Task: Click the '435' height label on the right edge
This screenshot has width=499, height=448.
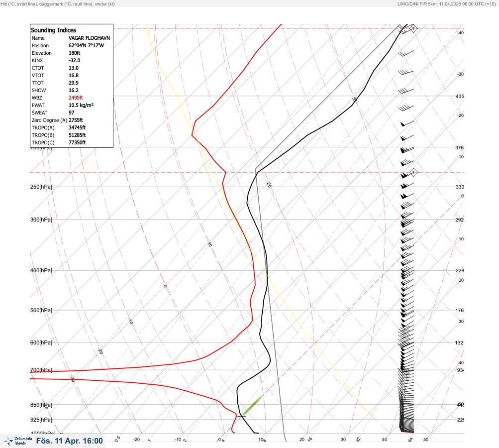Action: click(460, 96)
